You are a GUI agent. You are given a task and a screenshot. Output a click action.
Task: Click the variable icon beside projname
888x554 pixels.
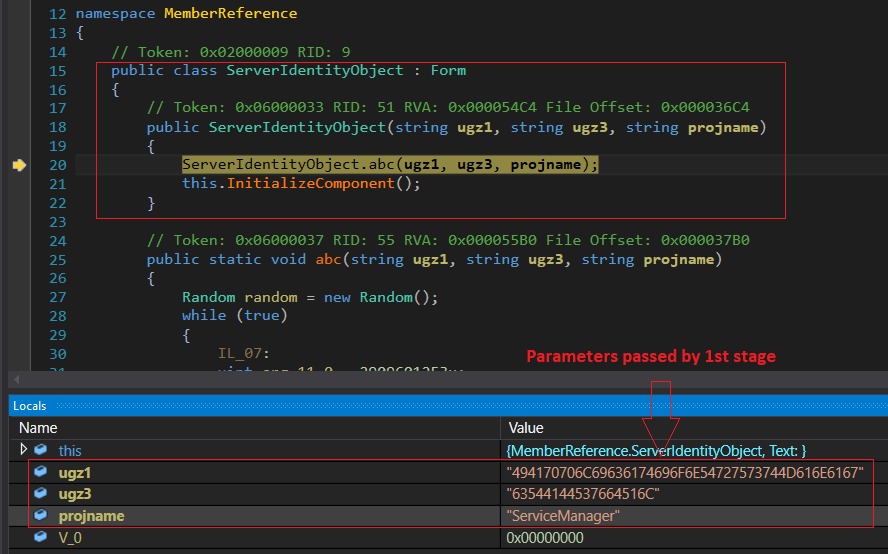(40, 515)
